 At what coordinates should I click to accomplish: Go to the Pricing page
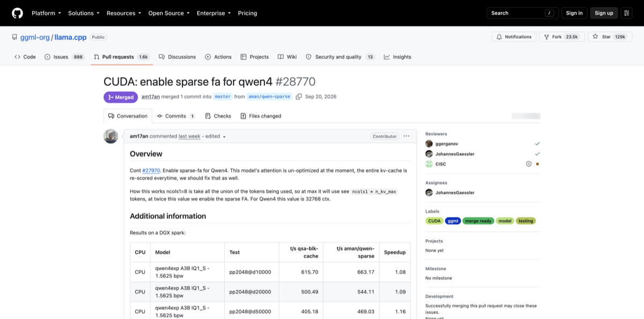click(247, 13)
